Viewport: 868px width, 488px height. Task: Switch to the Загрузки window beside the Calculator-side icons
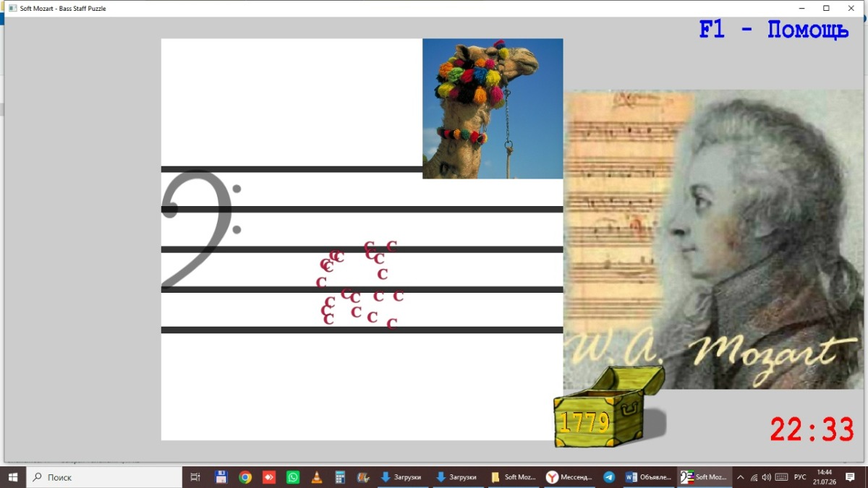(402, 477)
